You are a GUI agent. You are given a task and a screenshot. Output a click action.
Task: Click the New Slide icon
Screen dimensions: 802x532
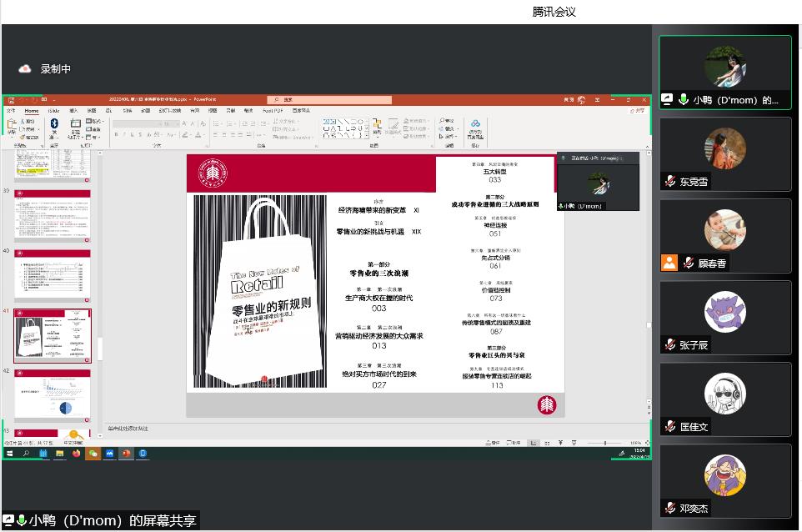tap(75, 126)
